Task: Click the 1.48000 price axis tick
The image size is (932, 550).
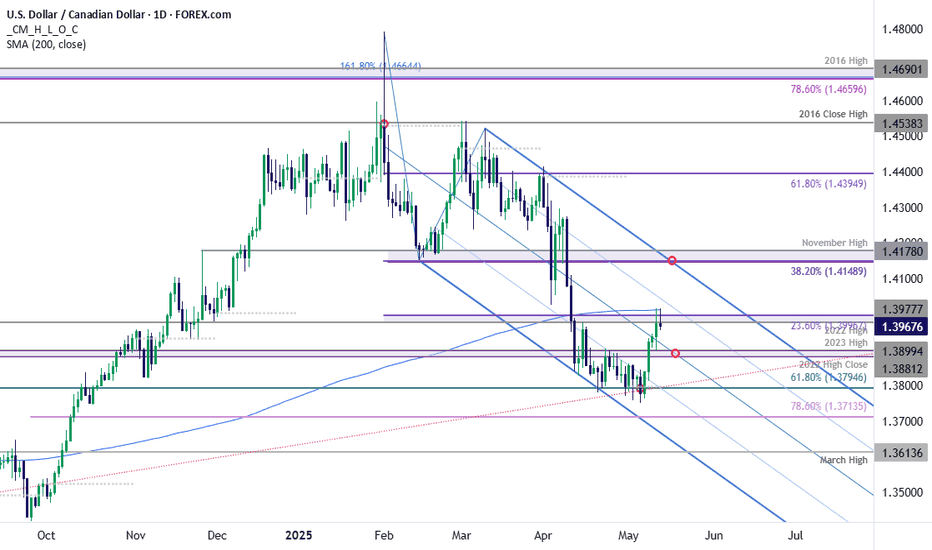Action: coord(902,29)
